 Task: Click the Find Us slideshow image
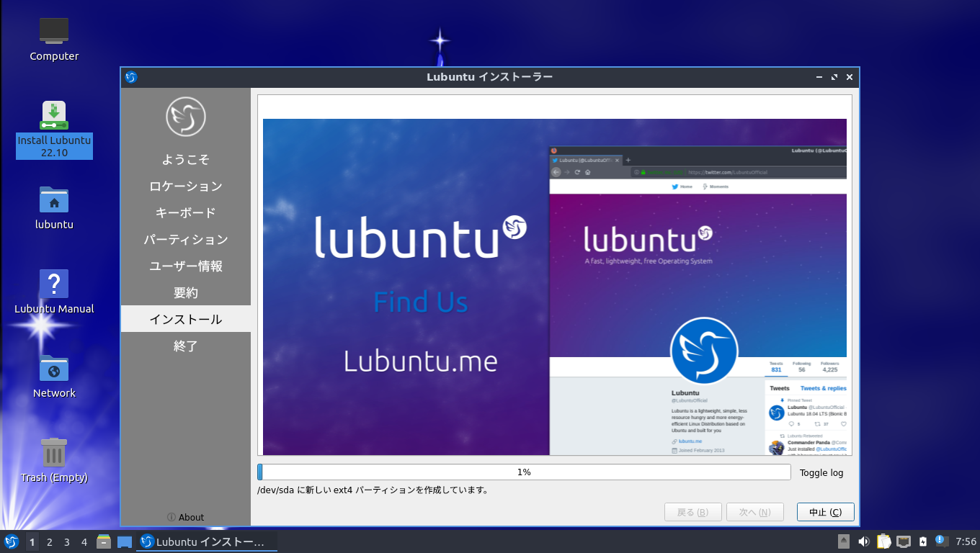pyautogui.click(x=555, y=287)
